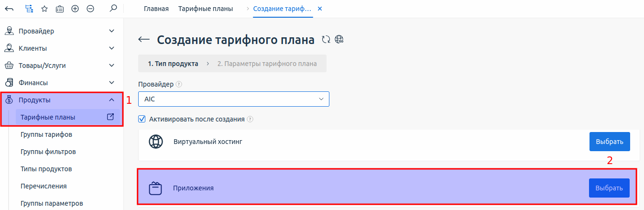Go back using arrow beside page title
Viewport: 644px width, 210px height.
tap(144, 40)
